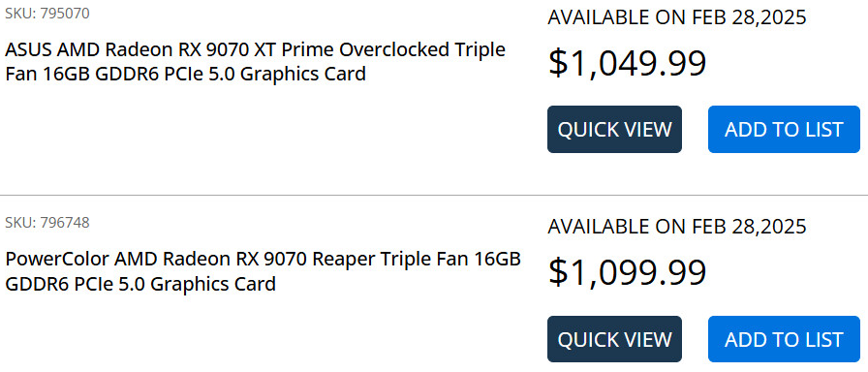Click the divider line between the listings

click(434, 195)
